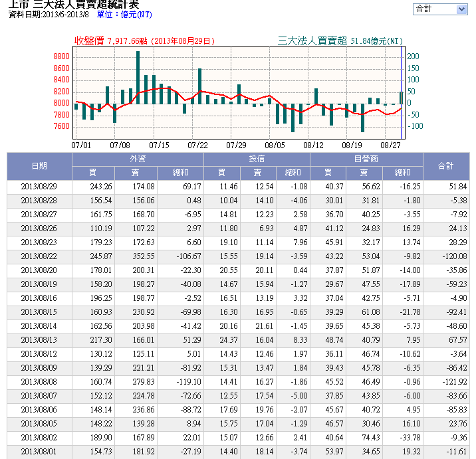This screenshot has height=459, width=476.
Task: Click chart x-axis label 08/27
Action: pyautogui.click(x=390, y=145)
